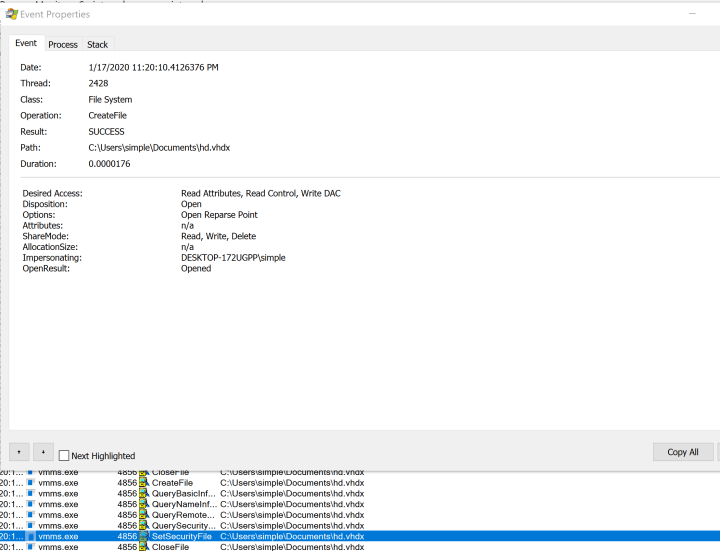Click the path value C:\Users\simple\Documents\hd.vhdx in dialog
This screenshot has height=551, width=720.
(x=158, y=148)
